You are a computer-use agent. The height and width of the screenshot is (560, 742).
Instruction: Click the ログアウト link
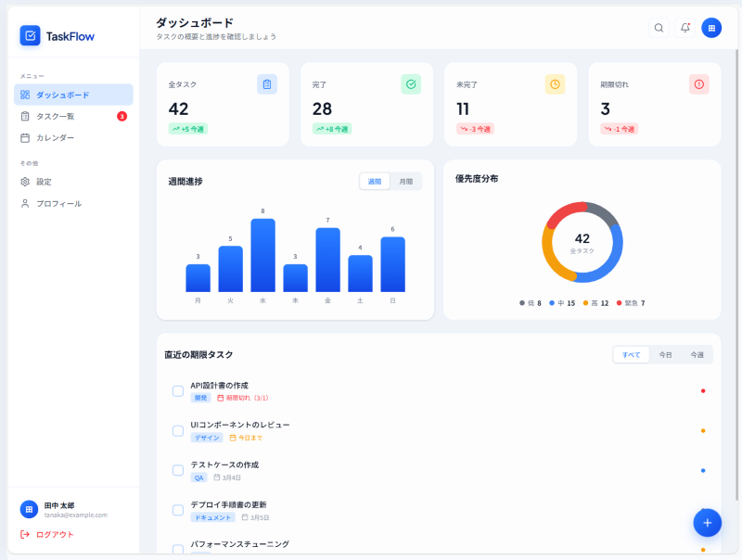pyautogui.click(x=47, y=534)
